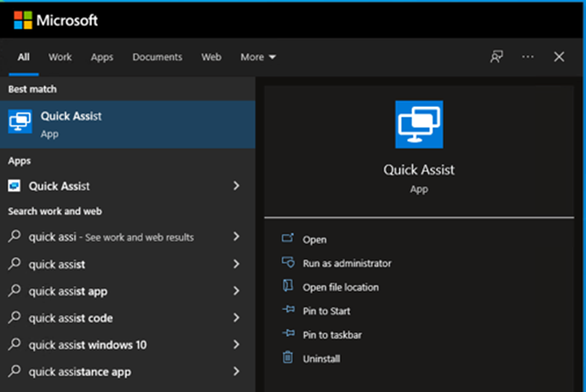Select Pin to taskbar option
Screen dimensions: 586x392
(332, 335)
